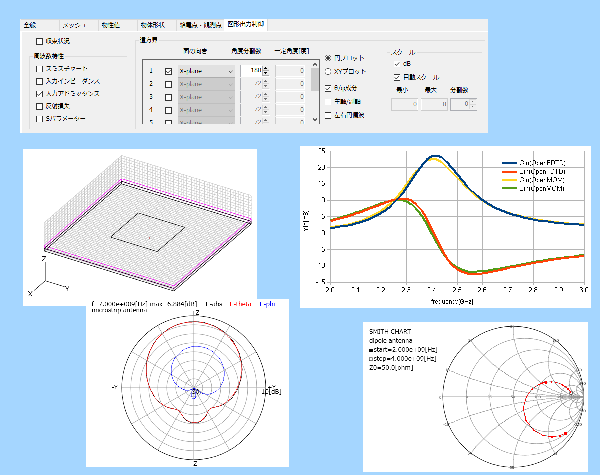Open the row 3 plane dropdown
This screenshot has height=475, width=600.
(x=206, y=97)
